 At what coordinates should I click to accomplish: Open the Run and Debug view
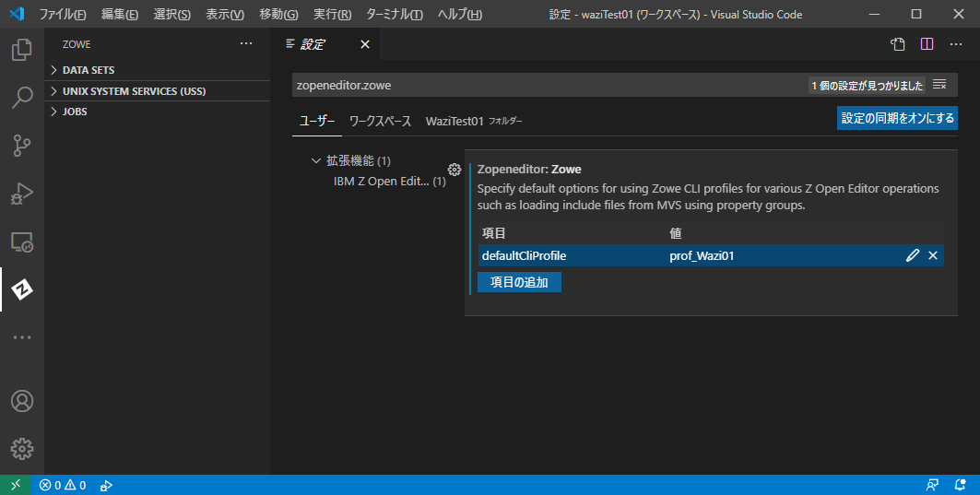tap(22, 194)
